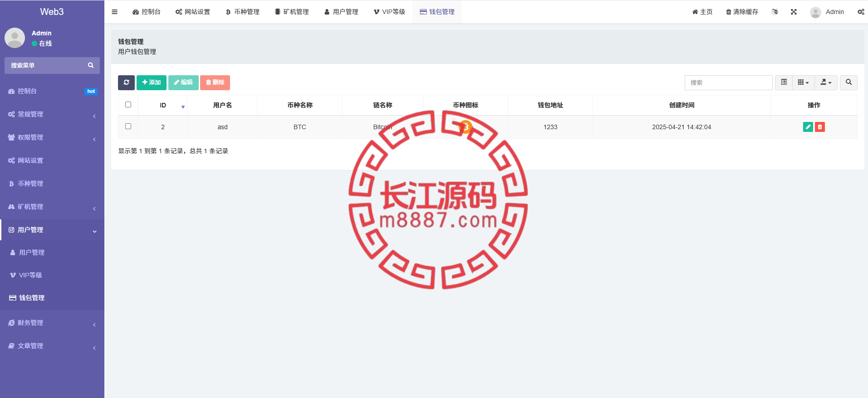This screenshot has width=868, height=398.
Task: Click the 币种名称 column header
Action: tap(300, 105)
